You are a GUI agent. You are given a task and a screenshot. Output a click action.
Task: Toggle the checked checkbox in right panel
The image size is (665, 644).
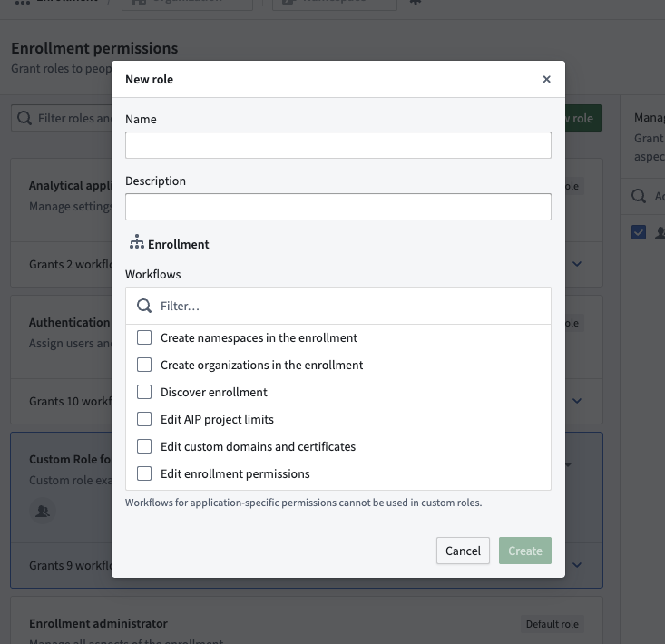pos(639,232)
